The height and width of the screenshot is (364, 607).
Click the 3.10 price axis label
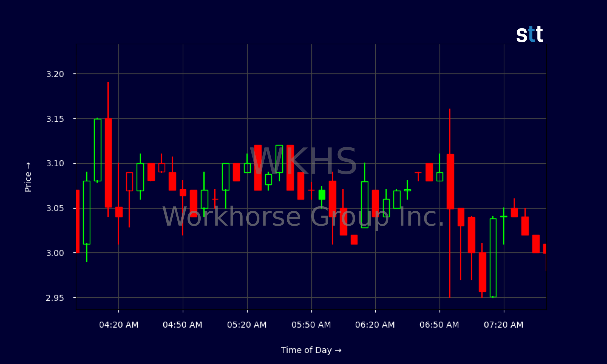(x=55, y=163)
